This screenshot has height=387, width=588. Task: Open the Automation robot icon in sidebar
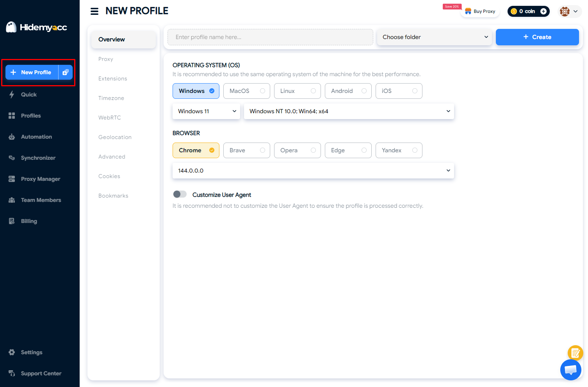click(x=12, y=137)
